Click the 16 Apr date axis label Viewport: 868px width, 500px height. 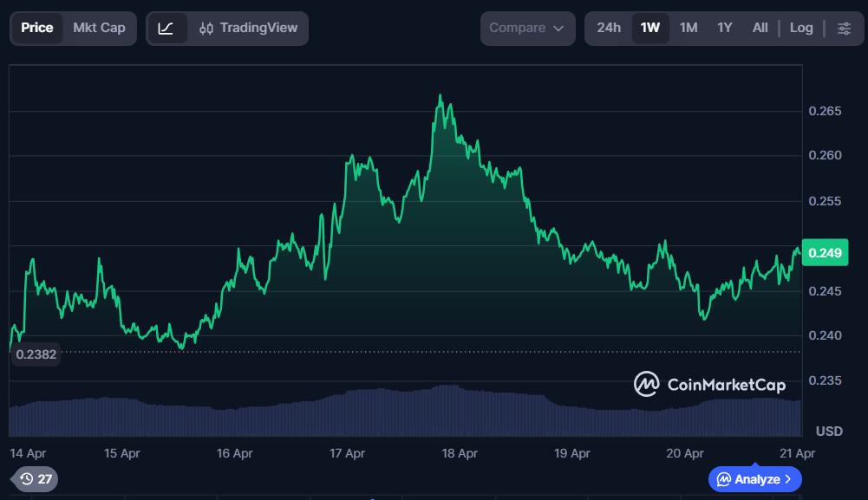[x=234, y=453]
